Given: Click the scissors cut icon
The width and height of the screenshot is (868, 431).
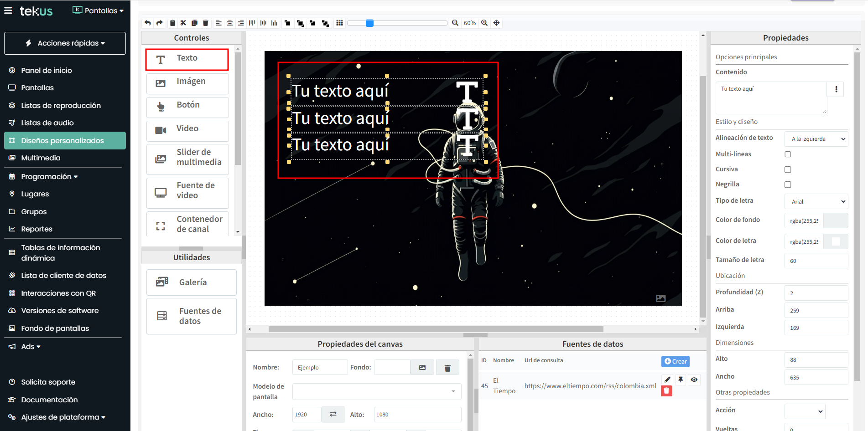Looking at the screenshot, I should coord(183,23).
